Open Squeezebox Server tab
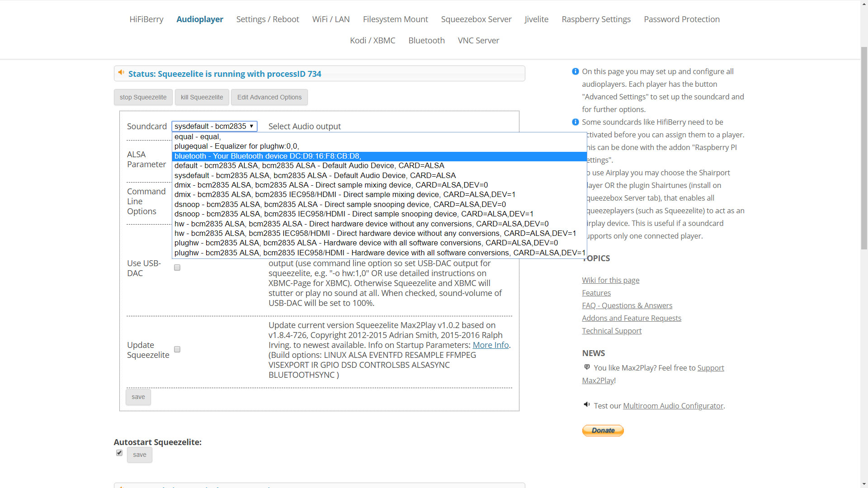The width and height of the screenshot is (868, 488). [x=476, y=19]
